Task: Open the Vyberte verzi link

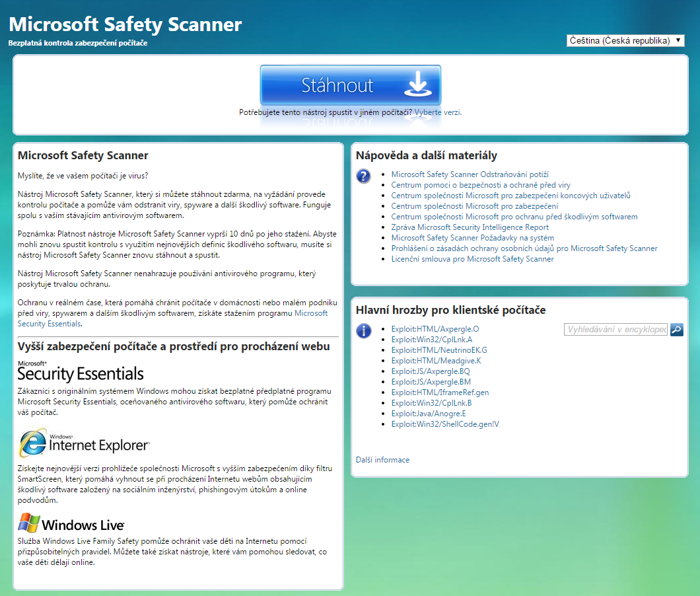Action: [x=437, y=112]
